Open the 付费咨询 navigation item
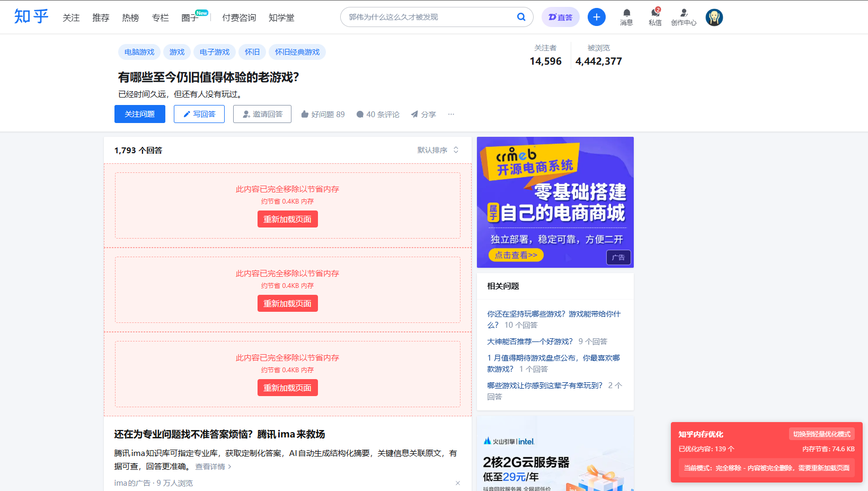 (239, 17)
